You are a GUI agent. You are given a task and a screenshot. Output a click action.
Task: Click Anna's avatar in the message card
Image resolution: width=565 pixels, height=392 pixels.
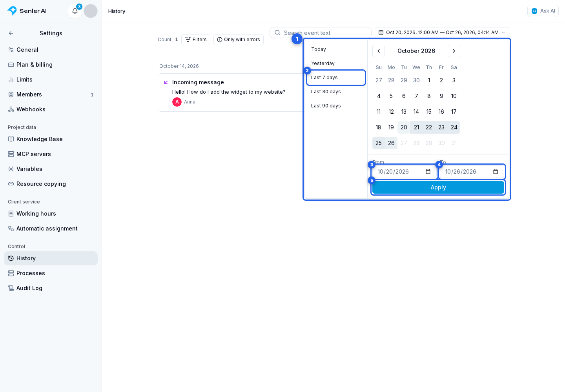coord(177,102)
